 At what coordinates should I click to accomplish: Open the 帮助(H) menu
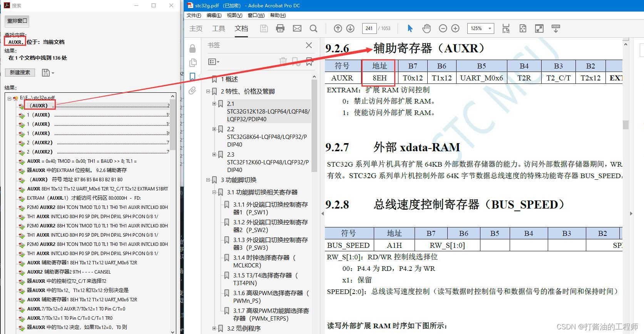tap(278, 15)
